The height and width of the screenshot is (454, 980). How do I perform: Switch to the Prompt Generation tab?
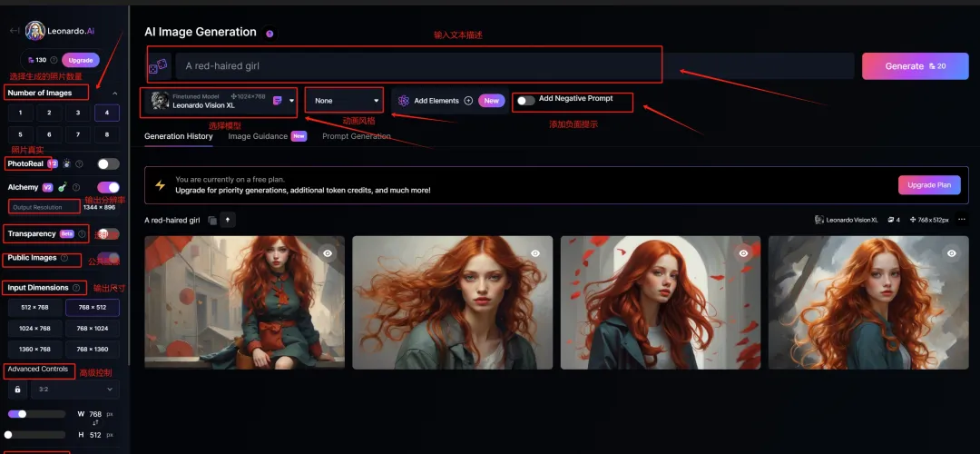click(357, 136)
